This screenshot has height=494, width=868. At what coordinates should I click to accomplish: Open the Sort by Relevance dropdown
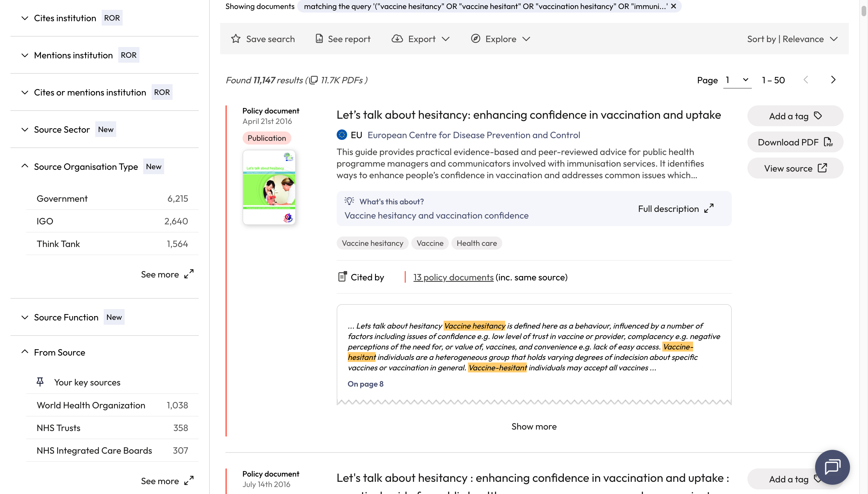pos(792,39)
